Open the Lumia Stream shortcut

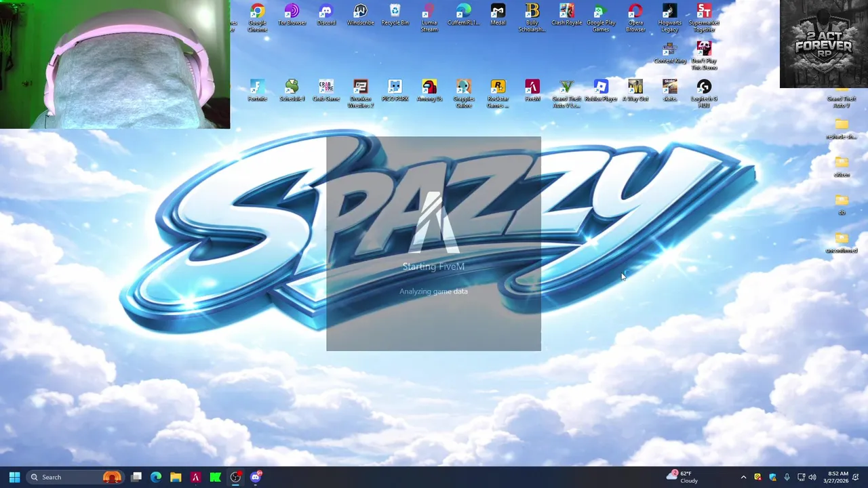(x=429, y=18)
